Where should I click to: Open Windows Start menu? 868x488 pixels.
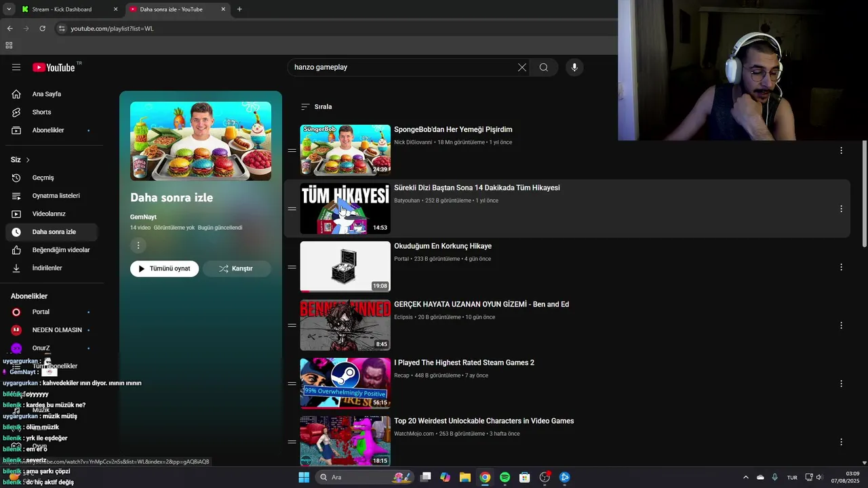304,477
